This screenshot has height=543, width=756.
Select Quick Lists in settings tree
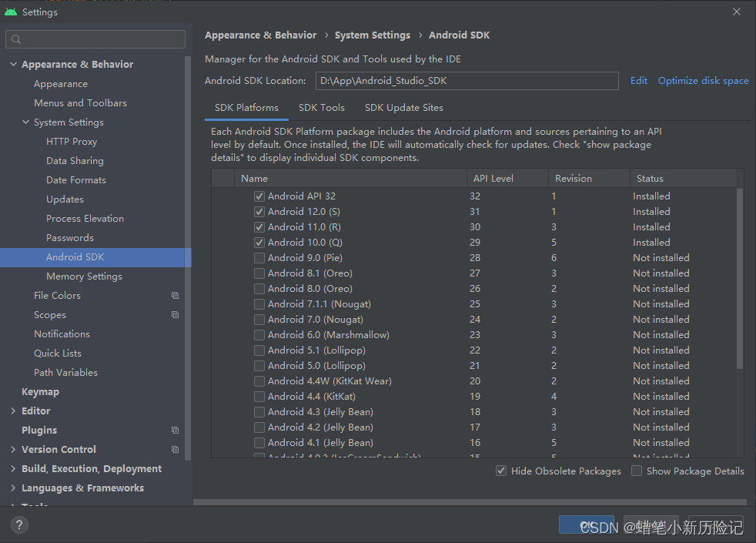pos(58,353)
